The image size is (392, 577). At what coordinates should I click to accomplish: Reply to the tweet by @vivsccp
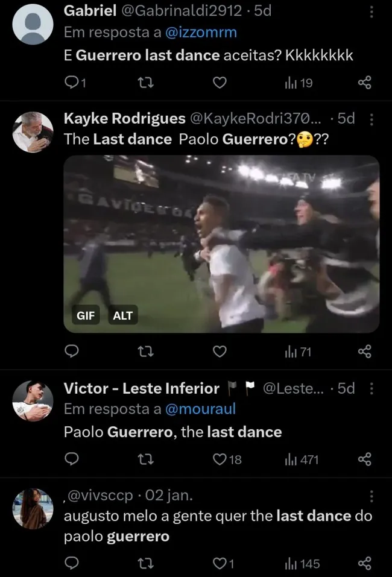[x=72, y=563]
